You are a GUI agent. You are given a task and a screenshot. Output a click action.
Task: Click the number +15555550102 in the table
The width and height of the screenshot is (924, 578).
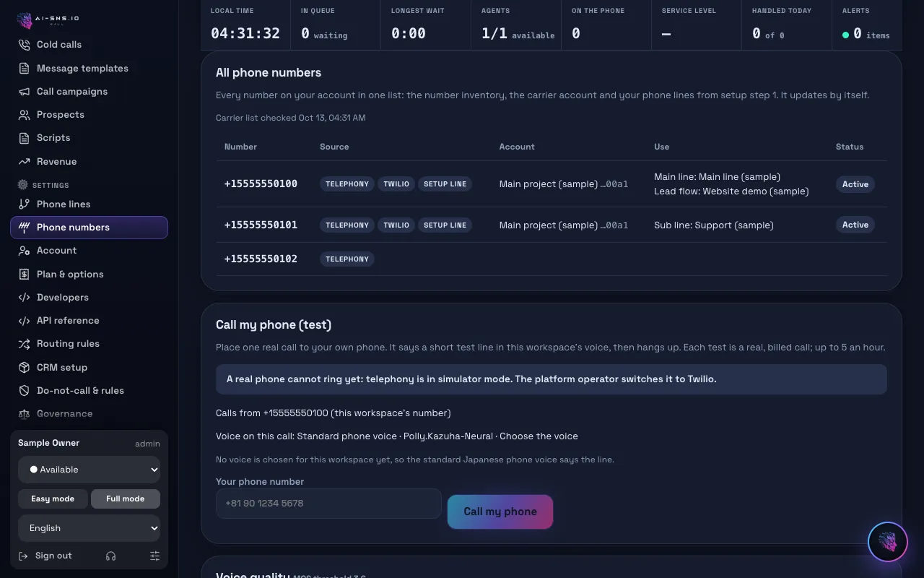tap(261, 259)
